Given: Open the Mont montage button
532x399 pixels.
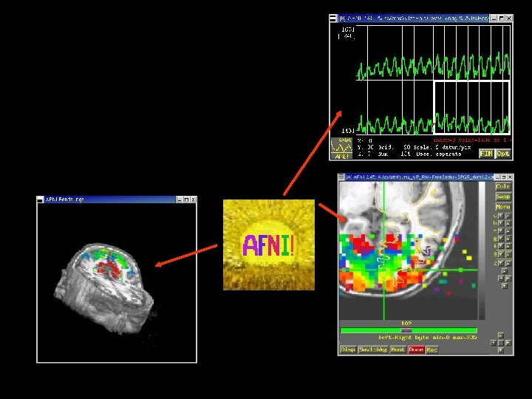Looking at the screenshot, I should 398,349.
